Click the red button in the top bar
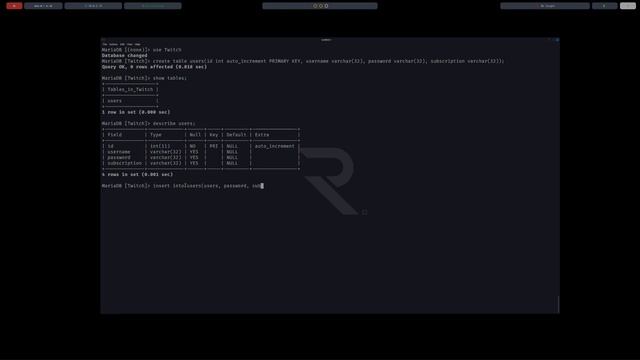The image size is (640, 360). coord(14,6)
